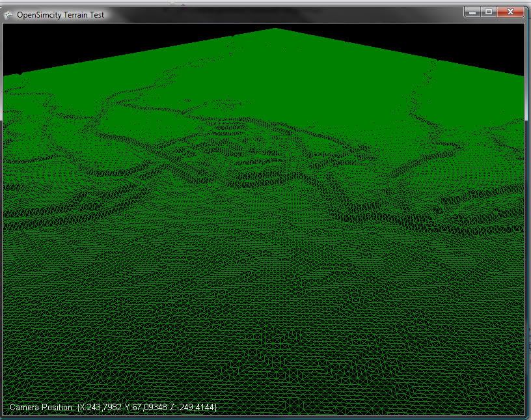
Task: Close the OpenSimcity Terrain Test window
Action: tap(510, 12)
